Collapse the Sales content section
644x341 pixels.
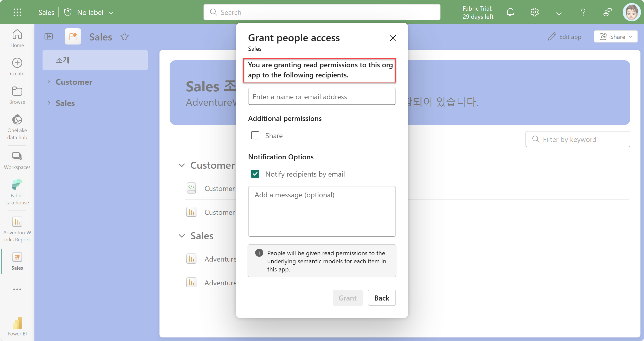pyautogui.click(x=182, y=236)
